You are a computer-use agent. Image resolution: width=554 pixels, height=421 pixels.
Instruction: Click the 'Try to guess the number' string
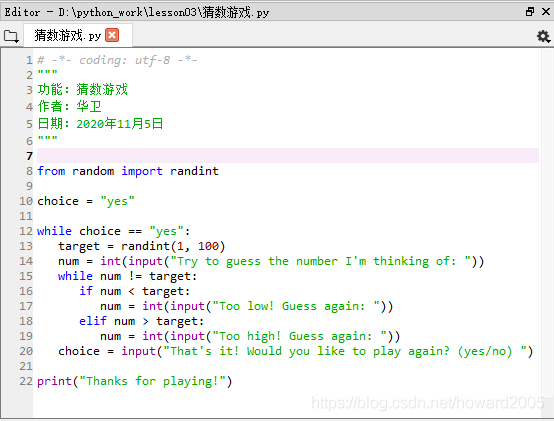click(x=320, y=261)
